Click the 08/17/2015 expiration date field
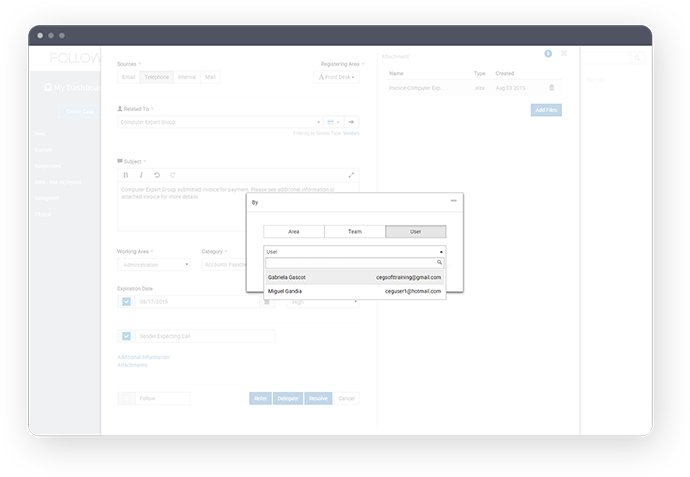 (197, 302)
